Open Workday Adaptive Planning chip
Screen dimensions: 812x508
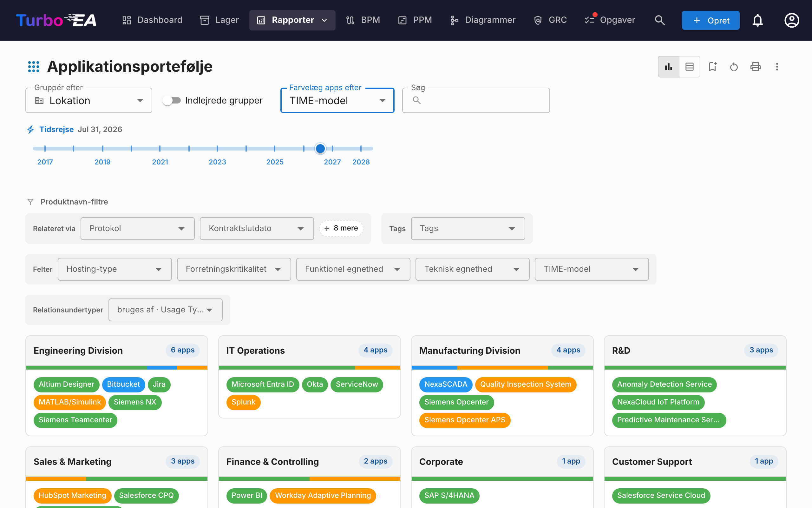323,496
